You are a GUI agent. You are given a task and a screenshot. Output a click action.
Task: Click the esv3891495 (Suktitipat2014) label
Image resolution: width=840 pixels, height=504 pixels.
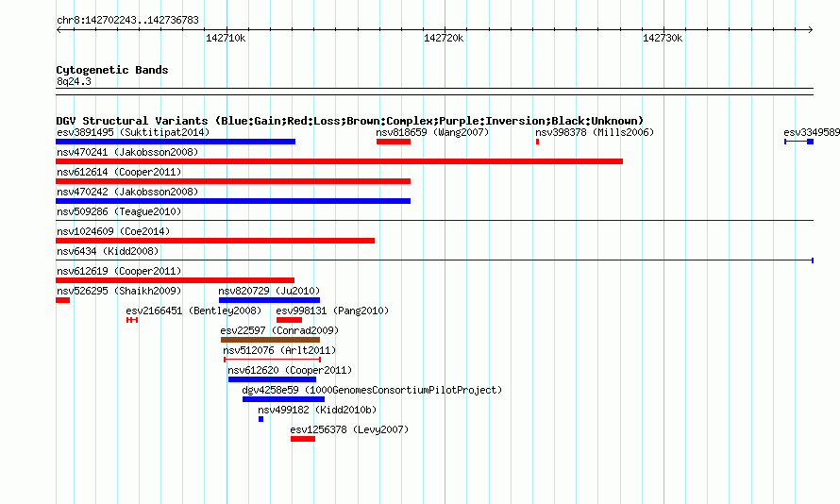tap(133, 132)
